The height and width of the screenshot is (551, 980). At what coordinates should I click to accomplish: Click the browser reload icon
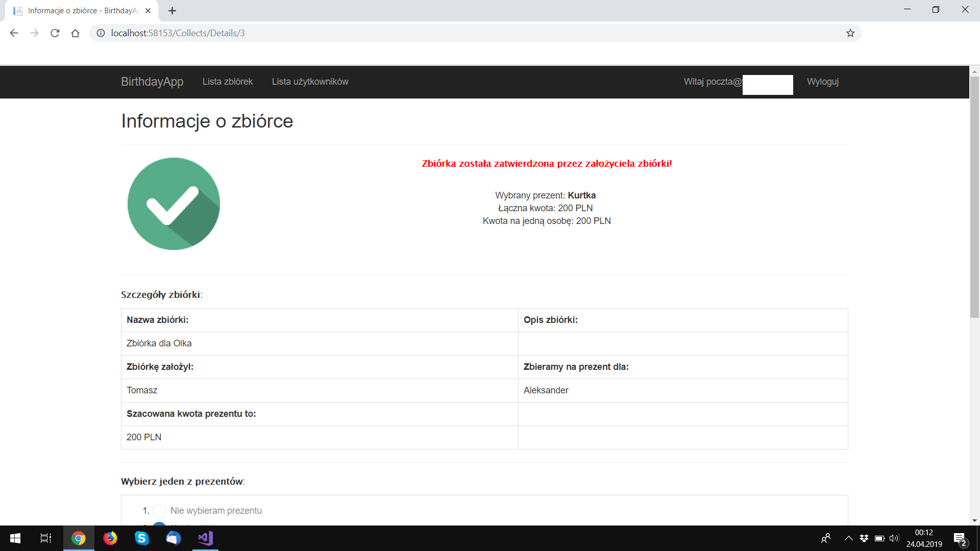(55, 33)
